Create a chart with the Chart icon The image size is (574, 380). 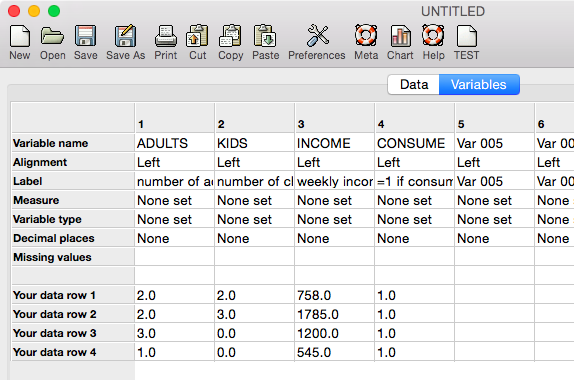coord(400,36)
